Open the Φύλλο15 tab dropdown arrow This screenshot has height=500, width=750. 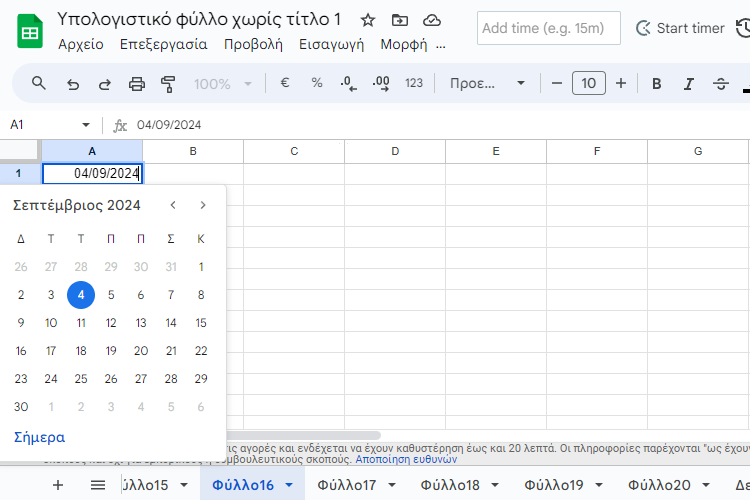[x=184, y=485]
